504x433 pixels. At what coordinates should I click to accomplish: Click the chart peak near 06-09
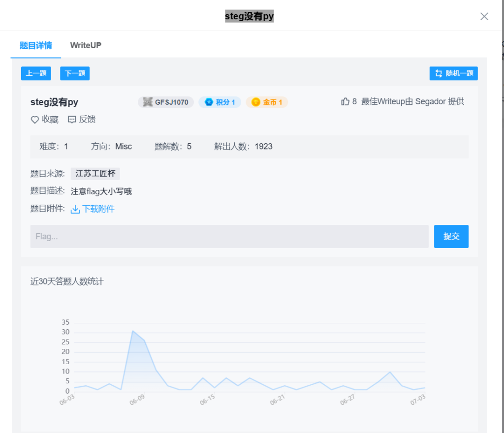(133, 331)
